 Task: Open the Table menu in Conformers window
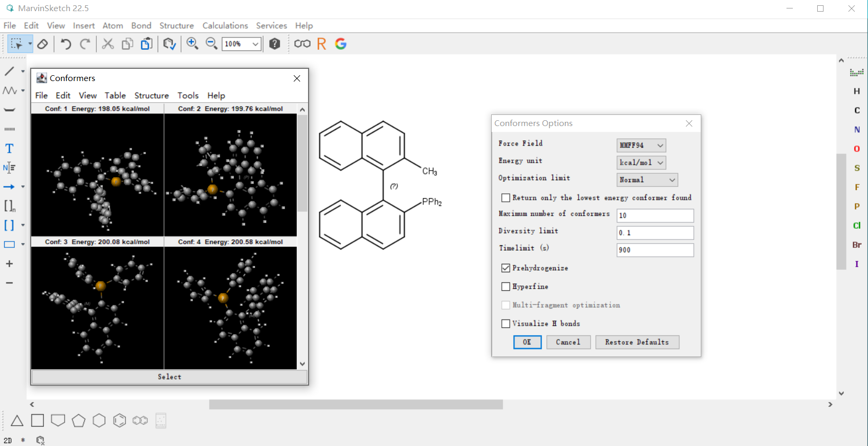pyautogui.click(x=115, y=95)
